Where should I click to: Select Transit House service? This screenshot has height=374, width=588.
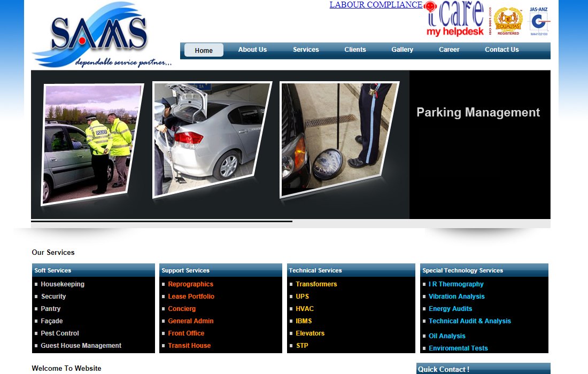click(x=189, y=346)
